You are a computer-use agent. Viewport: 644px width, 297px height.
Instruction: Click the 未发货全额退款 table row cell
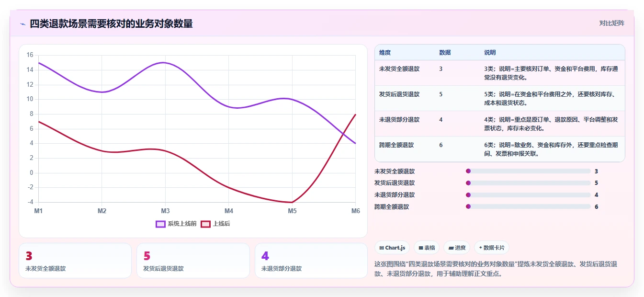(399, 69)
